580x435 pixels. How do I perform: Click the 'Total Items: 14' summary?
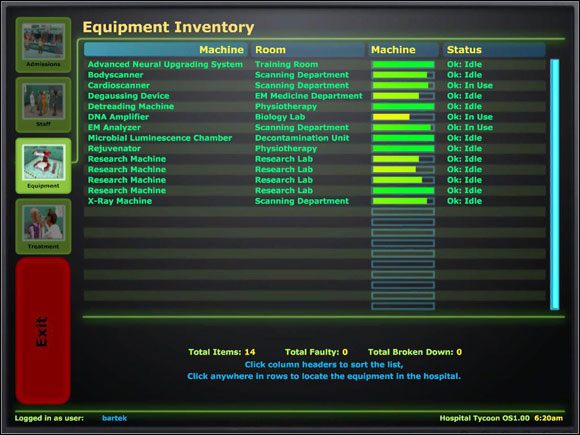point(222,352)
